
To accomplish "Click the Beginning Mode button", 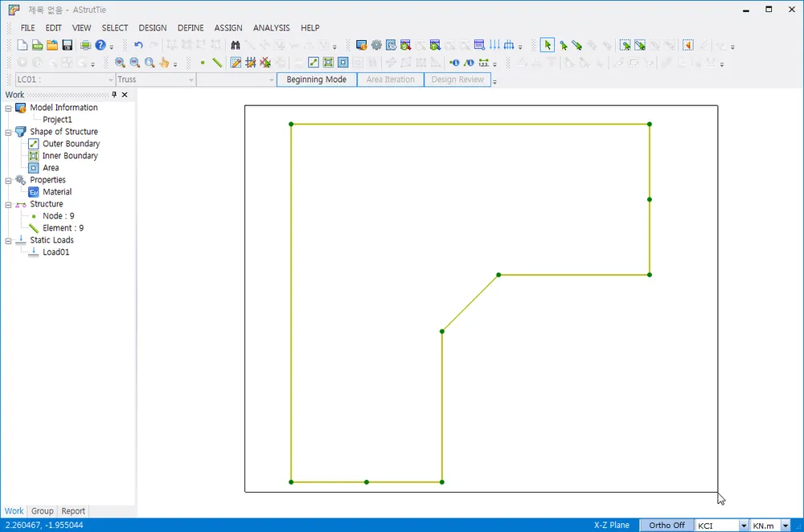I will (x=316, y=80).
